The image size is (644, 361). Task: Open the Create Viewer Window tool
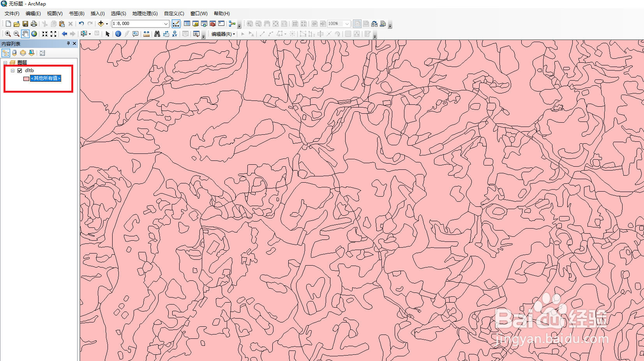pos(196,34)
